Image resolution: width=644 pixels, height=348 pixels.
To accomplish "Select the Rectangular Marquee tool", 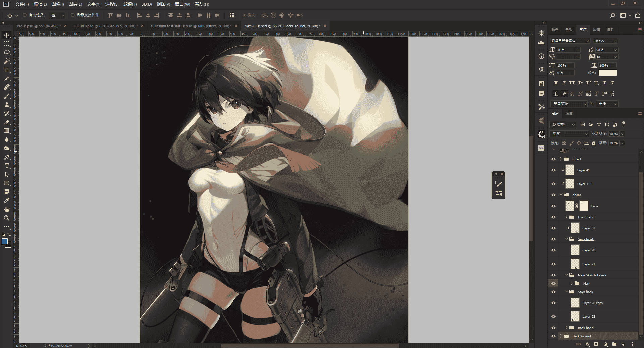I will pyautogui.click(x=7, y=44).
